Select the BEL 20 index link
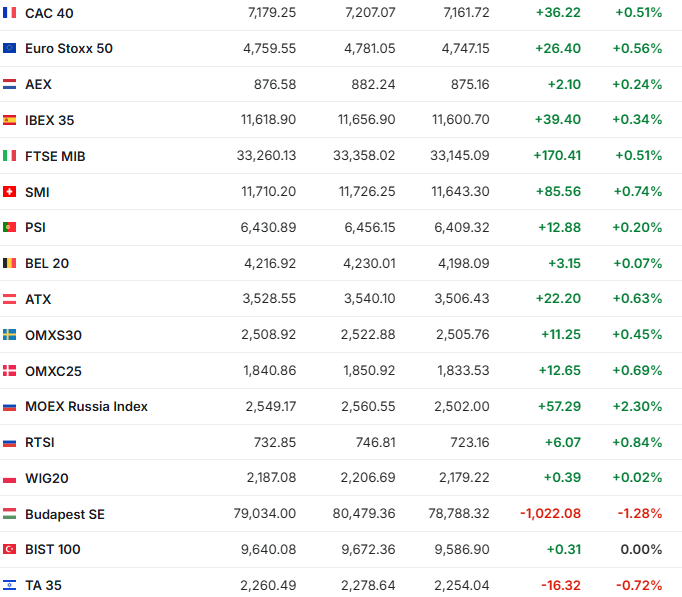Screen dimensions: 682x597 47,263
